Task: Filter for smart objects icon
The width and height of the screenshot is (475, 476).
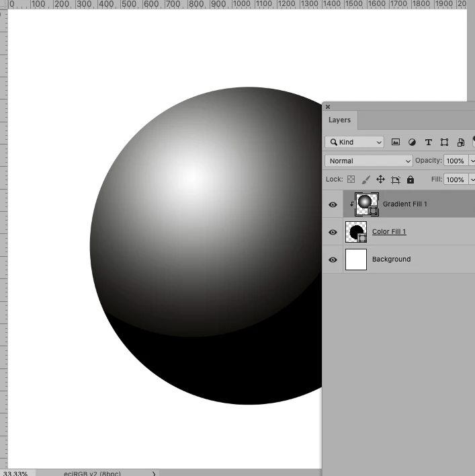Action: click(461, 142)
